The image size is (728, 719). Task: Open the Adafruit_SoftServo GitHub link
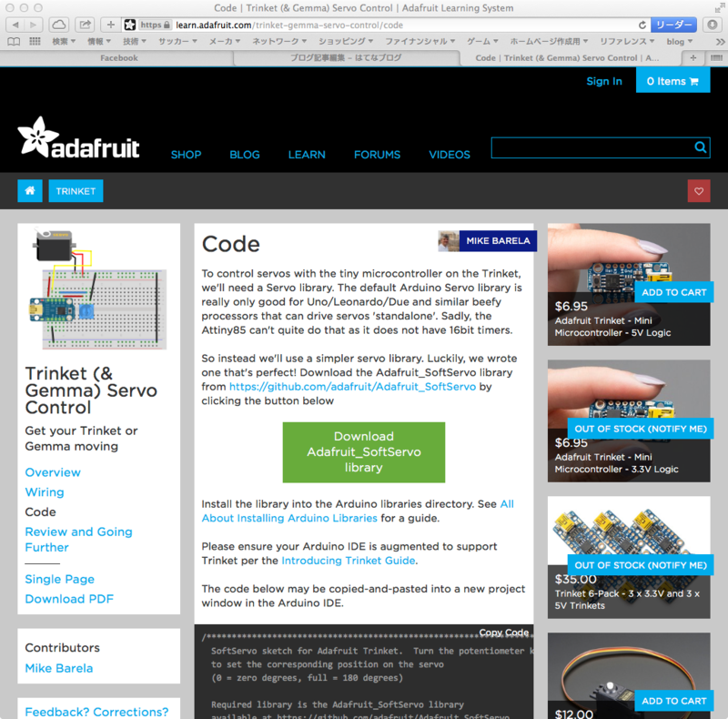click(x=352, y=387)
